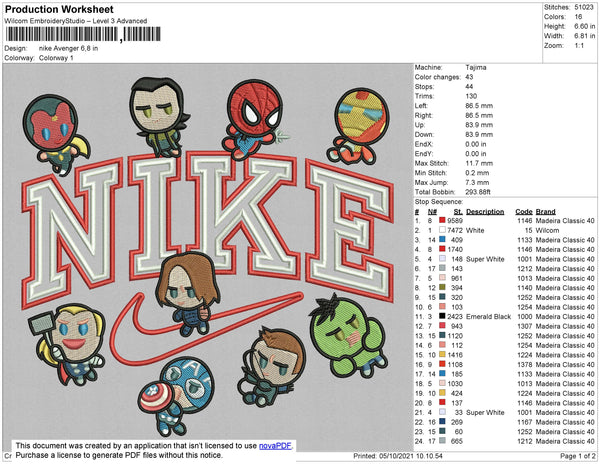Select the Iron Man figure in the design

coord(358,126)
